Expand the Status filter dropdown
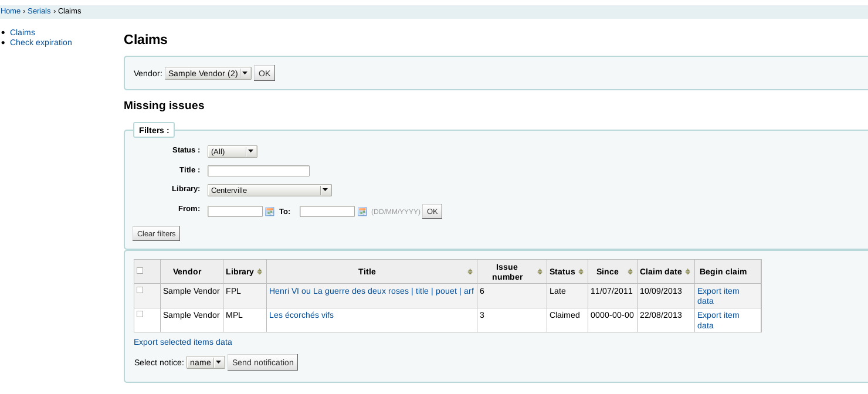 [x=232, y=151]
